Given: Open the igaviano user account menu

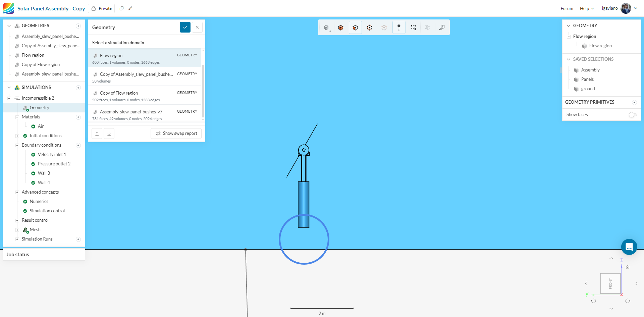Looking at the screenshot, I should tap(620, 8).
